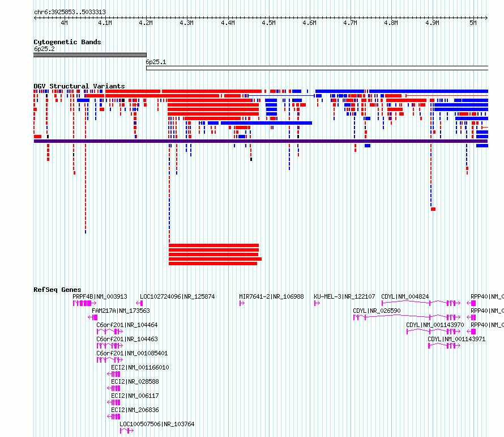
Task: Select the LOC100507506 gene glyph
Action: tap(127, 431)
